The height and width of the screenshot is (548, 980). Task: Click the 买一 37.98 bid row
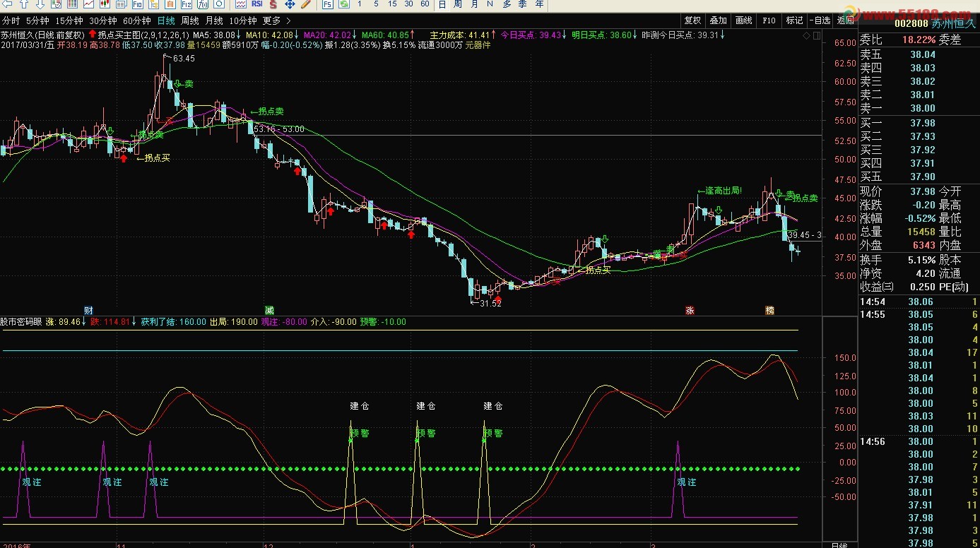point(918,124)
